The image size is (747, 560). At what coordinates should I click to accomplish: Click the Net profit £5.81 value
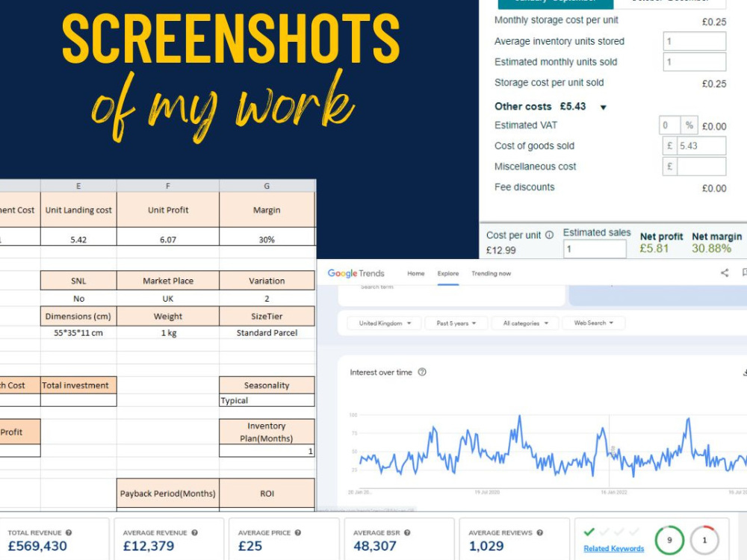(654, 249)
